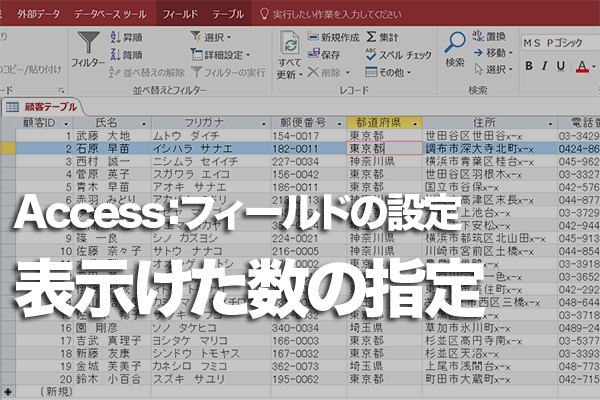Click 置換 replace command
Screen dimensions: 600x400
[489, 36]
